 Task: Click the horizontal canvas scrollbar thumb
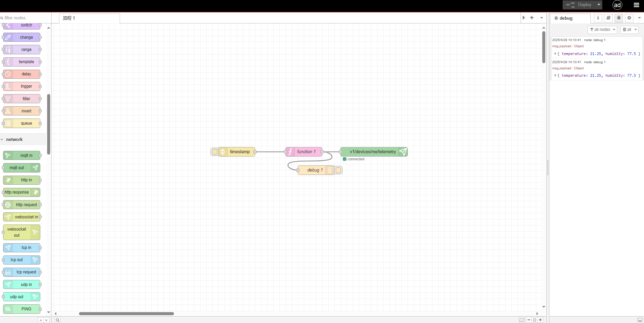click(x=126, y=313)
